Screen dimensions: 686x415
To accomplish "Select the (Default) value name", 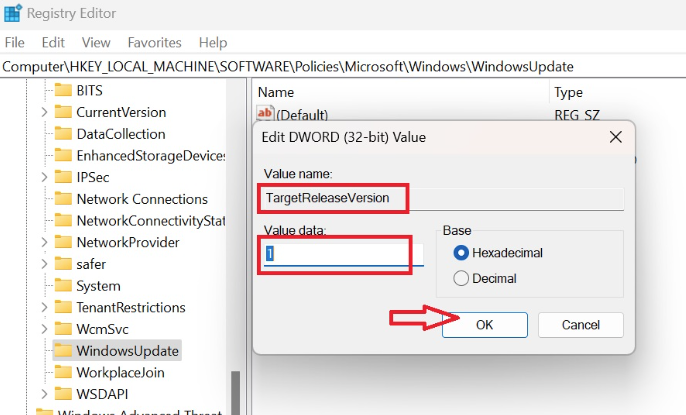I will (x=302, y=115).
